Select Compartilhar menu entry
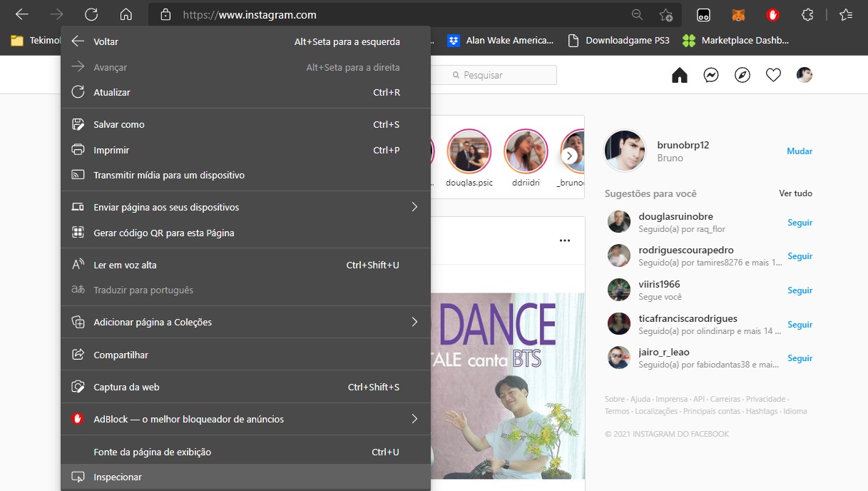The image size is (868, 491). pyautogui.click(x=245, y=355)
